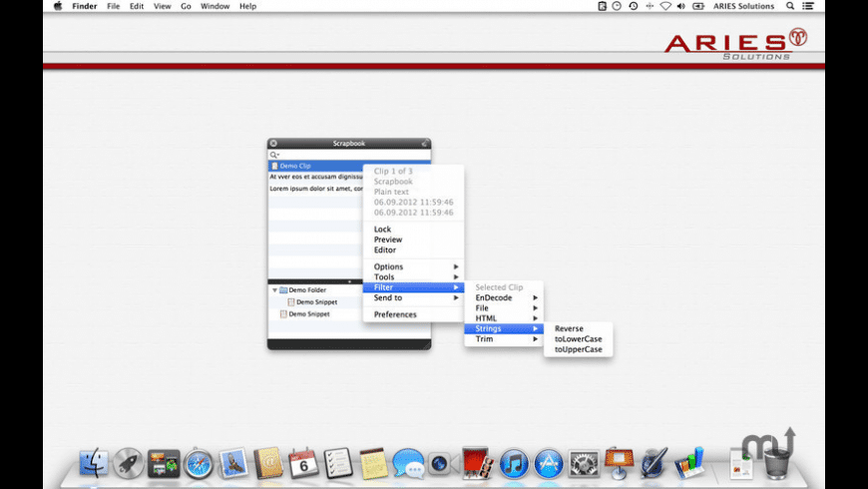Select the highlighted Strings menu entry
The height and width of the screenshot is (489, 868).
click(x=504, y=329)
